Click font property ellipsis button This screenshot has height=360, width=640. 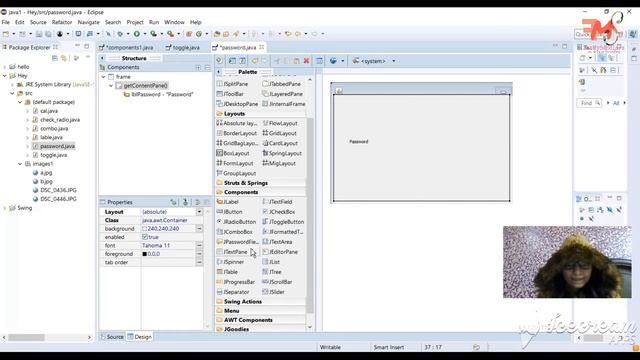pos(199,245)
